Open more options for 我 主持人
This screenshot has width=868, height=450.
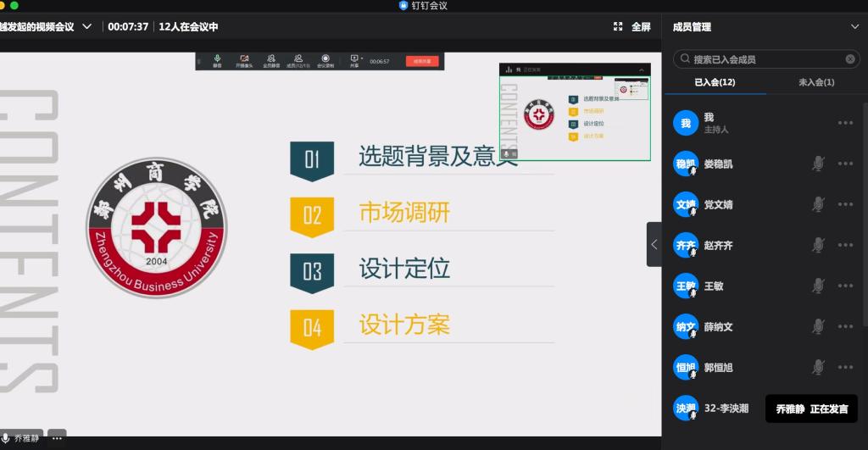click(x=845, y=123)
